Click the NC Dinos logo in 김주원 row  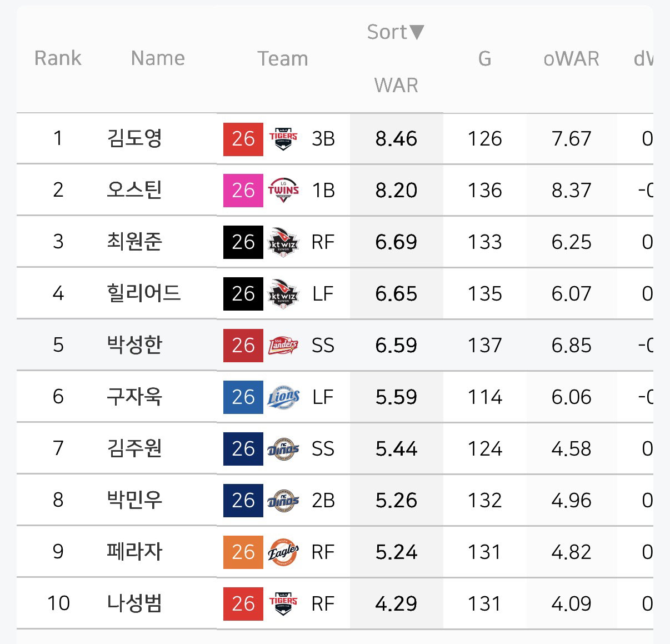coord(283,448)
